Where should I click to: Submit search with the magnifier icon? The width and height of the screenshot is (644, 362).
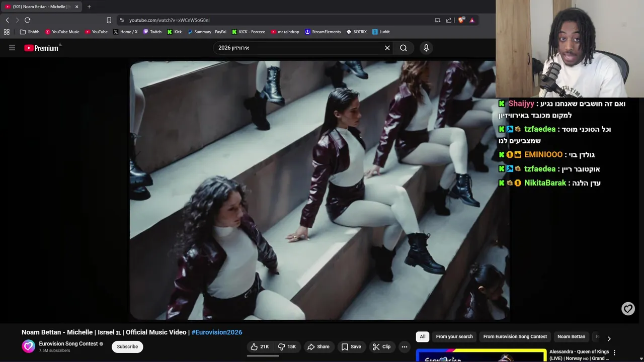click(404, 48)
